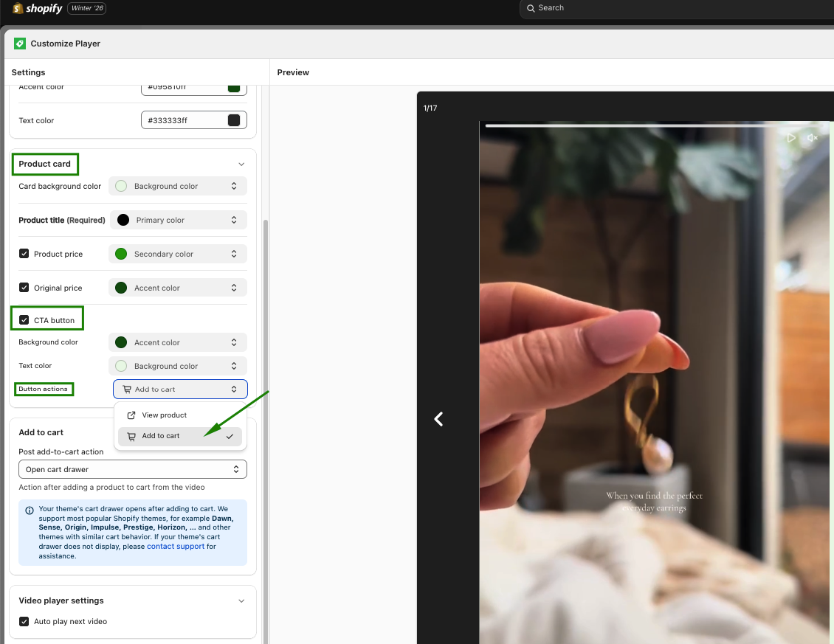Click the settings panel scrollbar
834x644 pixels.
click(266, 431)
